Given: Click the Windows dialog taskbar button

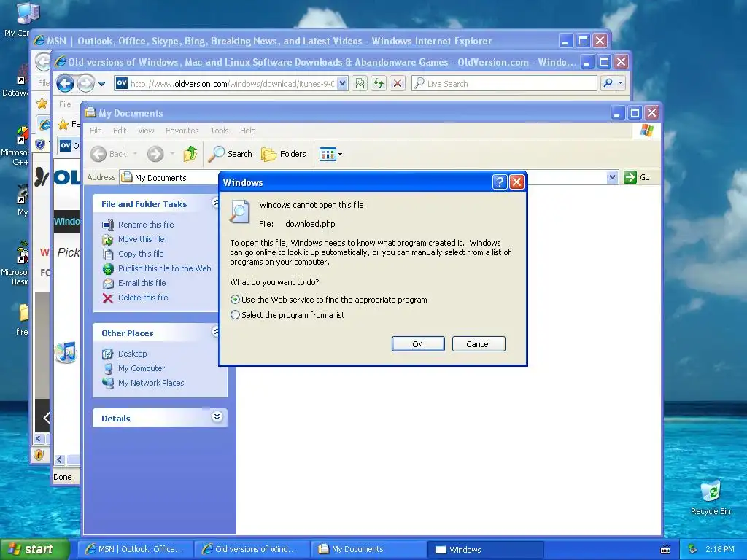Looking at the screenshot, I should click(x=485, y=549).
